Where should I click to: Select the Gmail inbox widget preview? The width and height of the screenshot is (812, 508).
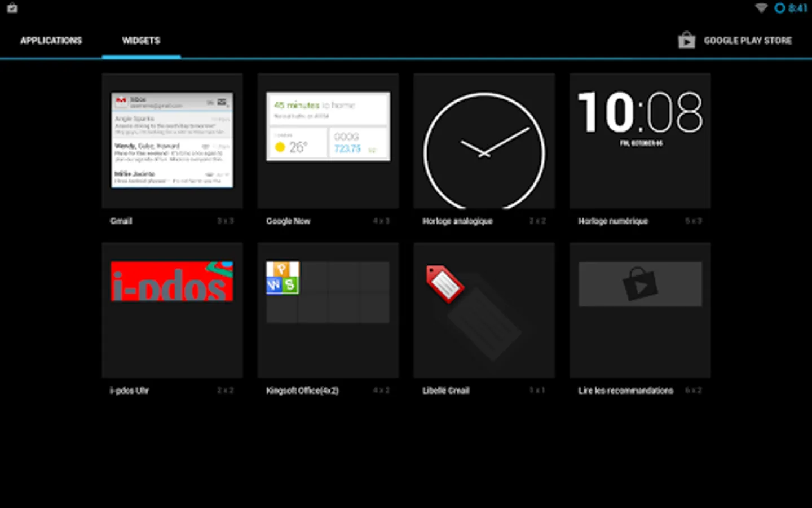coord(172,140)
